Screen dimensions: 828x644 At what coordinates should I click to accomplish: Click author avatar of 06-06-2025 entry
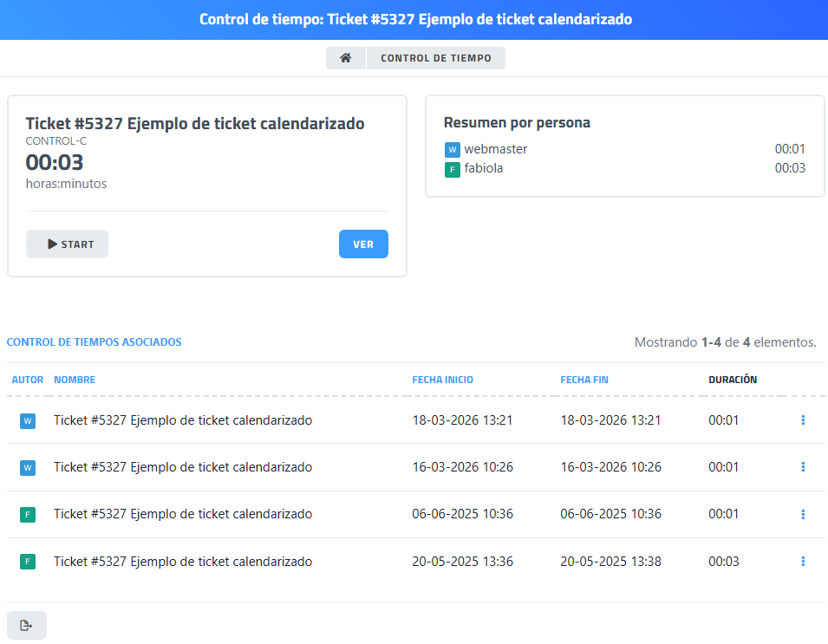pyautogui.click(x=28, y=515)
